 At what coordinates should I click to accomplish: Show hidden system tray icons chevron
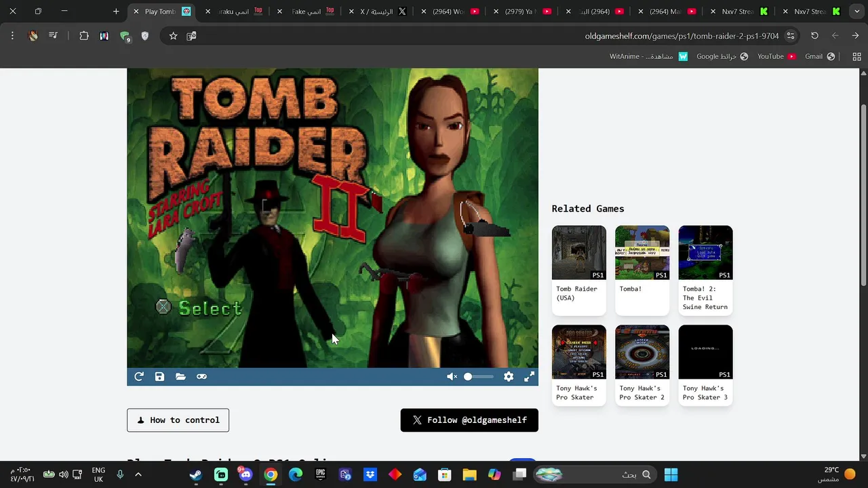pyautogui.click(x=138, y=474)
